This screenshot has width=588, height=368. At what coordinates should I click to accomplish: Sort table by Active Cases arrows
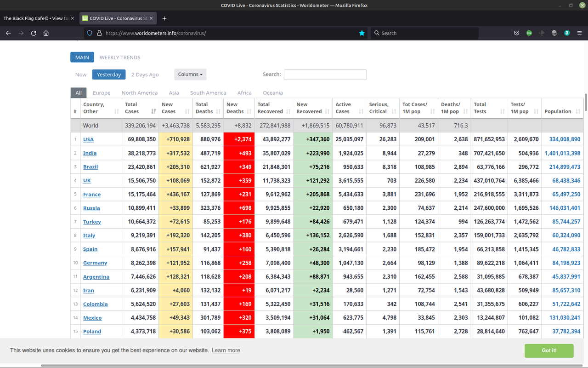coord(361,111)
